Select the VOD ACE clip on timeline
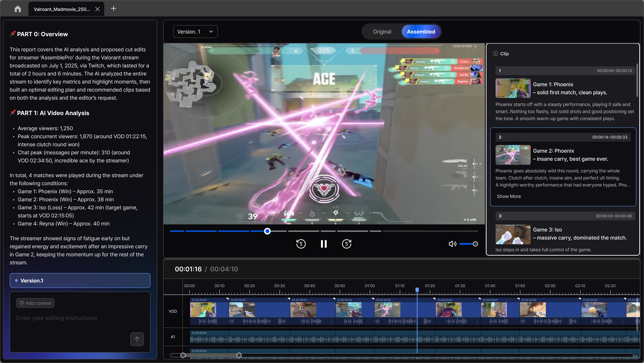Screen dimensions: 644x363 [404, 311]
